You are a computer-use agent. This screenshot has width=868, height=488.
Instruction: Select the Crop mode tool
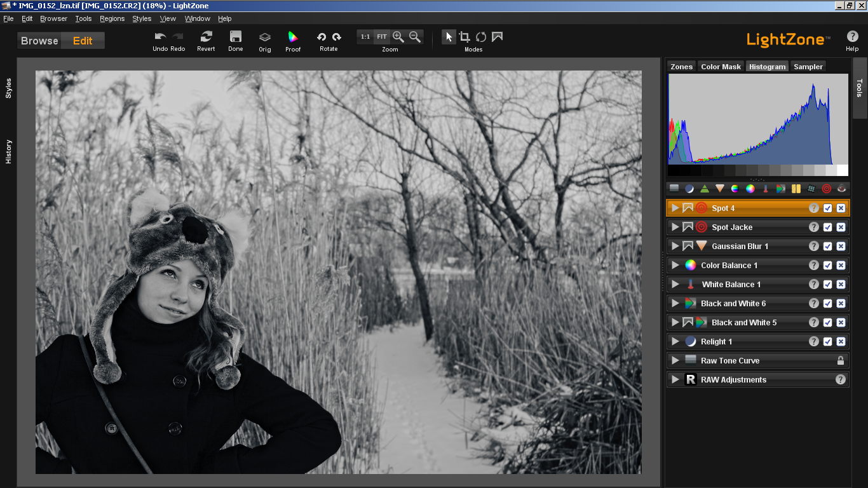[x=465, y=37]
